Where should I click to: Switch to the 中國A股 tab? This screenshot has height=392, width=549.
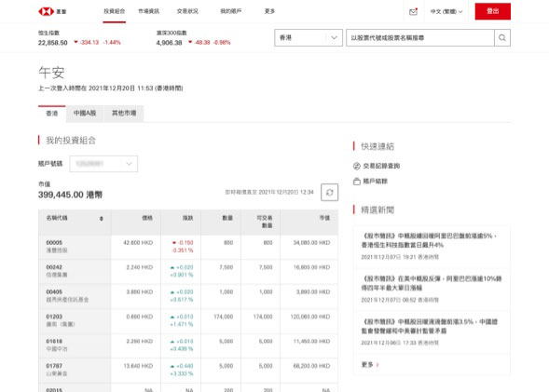pos(85,114)
